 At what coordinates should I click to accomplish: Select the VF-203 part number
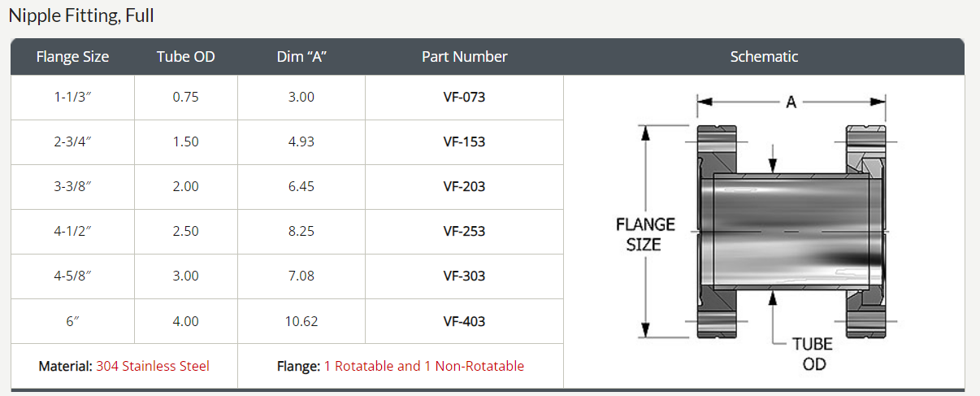click(464, 186)
